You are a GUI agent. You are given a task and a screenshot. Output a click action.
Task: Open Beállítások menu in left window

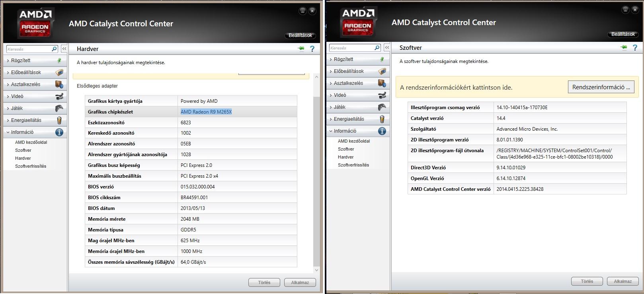pos(301,35)
